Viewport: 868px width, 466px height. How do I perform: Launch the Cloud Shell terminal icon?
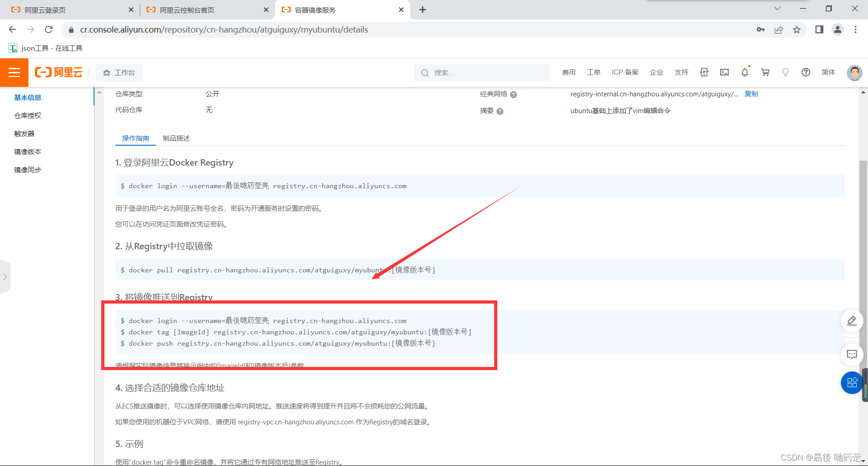coord(725,72)
